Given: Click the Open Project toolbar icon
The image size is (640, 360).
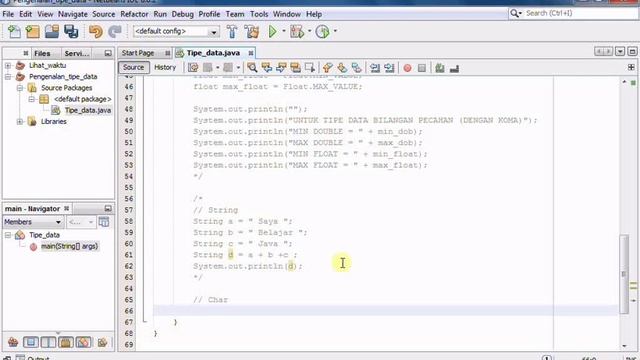Looking at the screenshot, I should pos(52,31).
